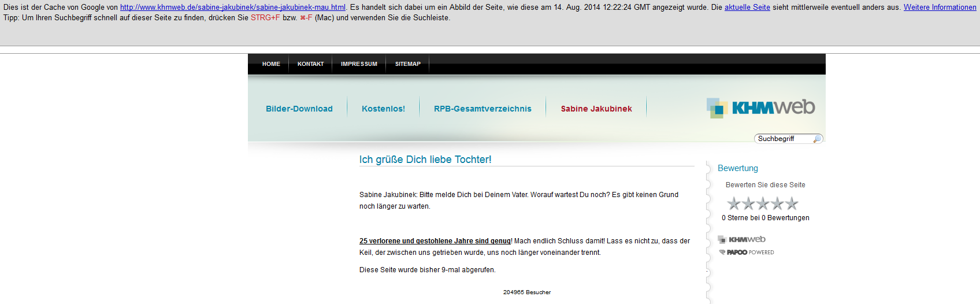Click the search magnifier icon

point(817,139)
